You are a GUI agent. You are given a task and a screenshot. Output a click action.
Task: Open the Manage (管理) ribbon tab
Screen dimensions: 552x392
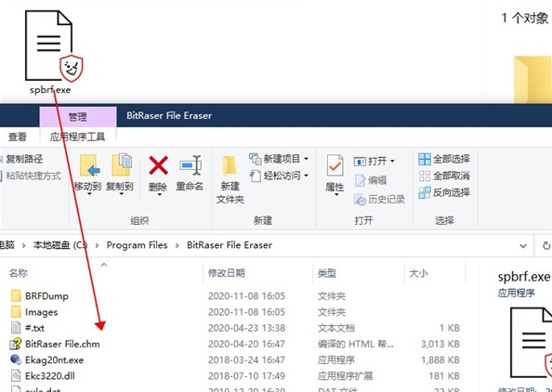pos(78,116)
